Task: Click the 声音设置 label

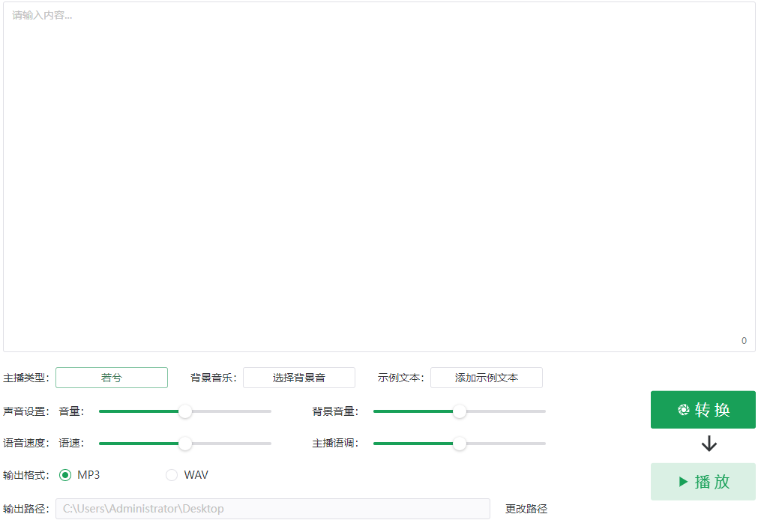Action: (26, 411)
